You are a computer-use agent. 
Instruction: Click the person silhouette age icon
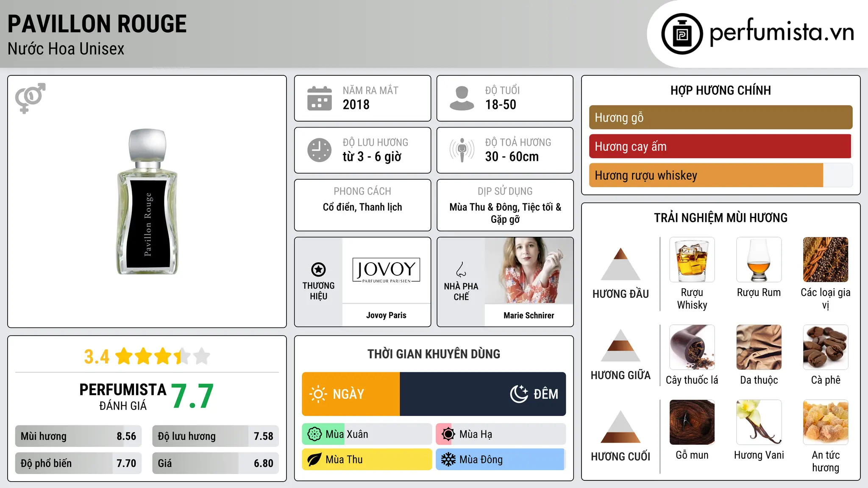pyautogui.click(x=462, y=98)
